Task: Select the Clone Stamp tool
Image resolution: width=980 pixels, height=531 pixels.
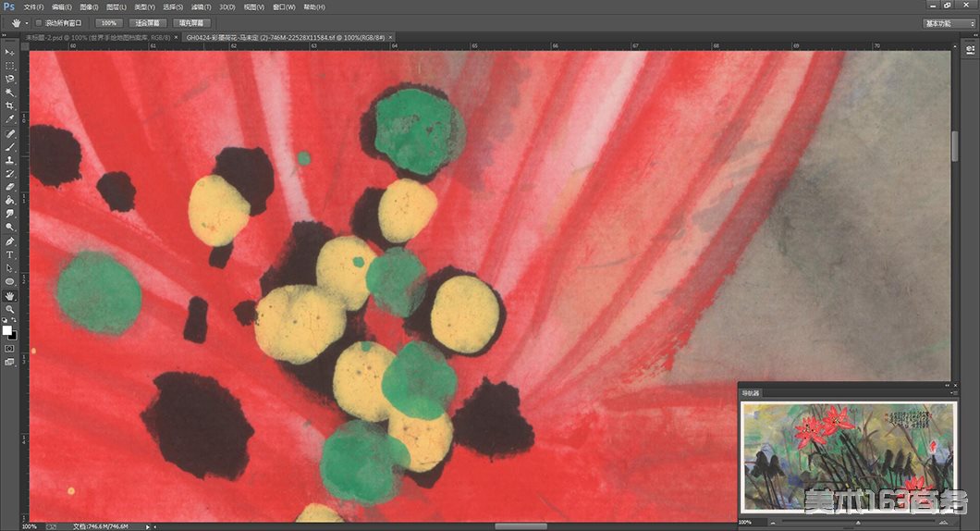Action: [9, 160]
